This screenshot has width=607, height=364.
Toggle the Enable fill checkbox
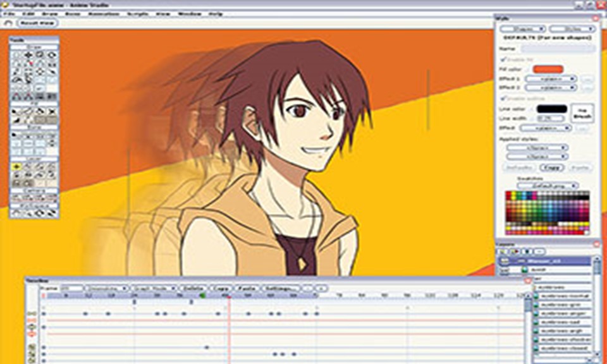[503, 59]
